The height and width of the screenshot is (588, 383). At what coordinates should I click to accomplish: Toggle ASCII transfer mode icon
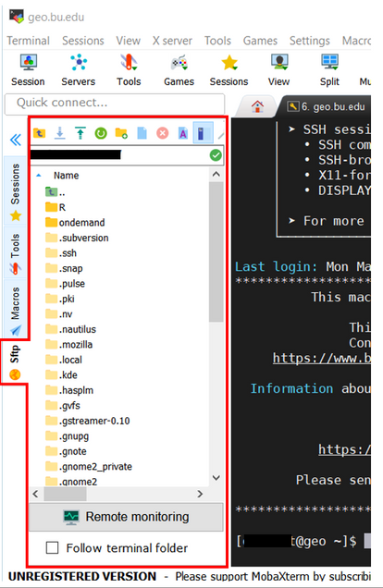click(x=182, y=133)
